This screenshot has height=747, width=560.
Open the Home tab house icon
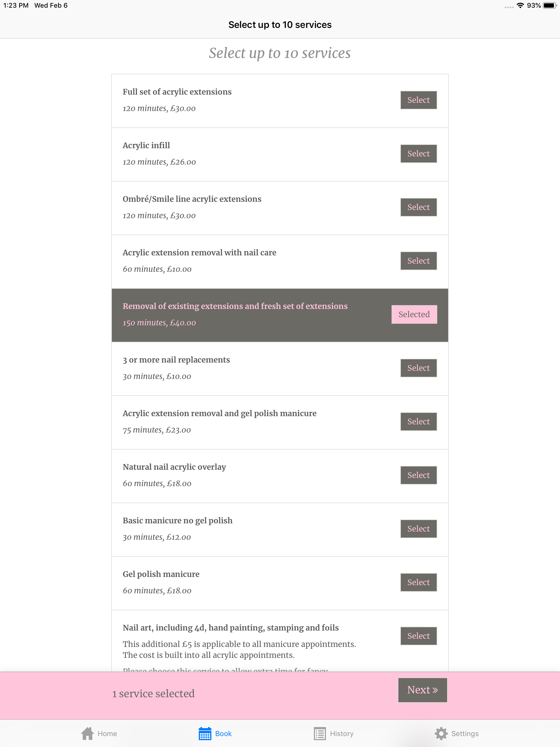[x=87, y=734]
